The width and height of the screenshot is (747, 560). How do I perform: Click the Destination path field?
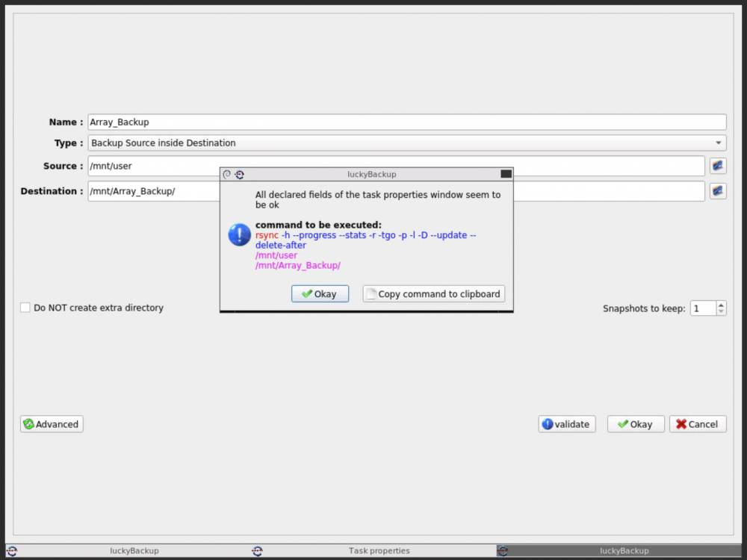click(396, 191)
